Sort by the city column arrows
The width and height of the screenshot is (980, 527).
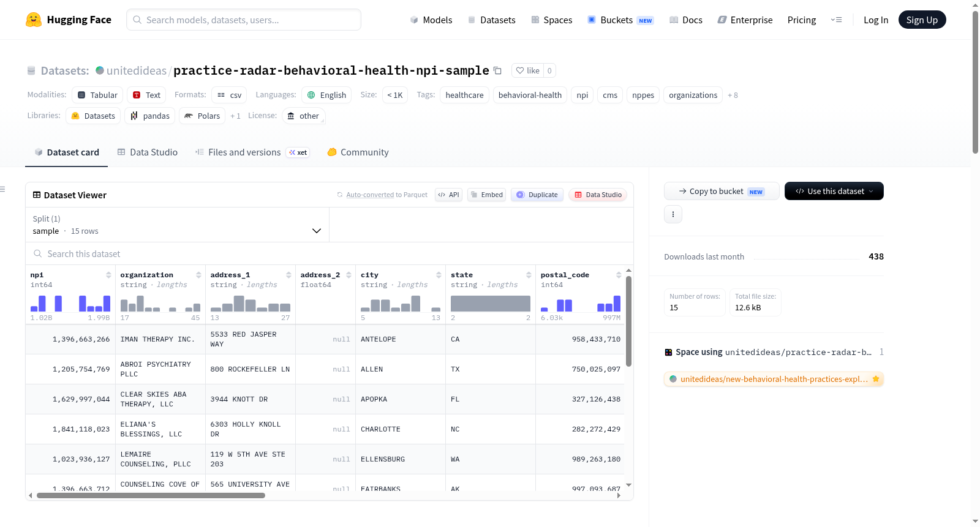[x=439, y=275]
